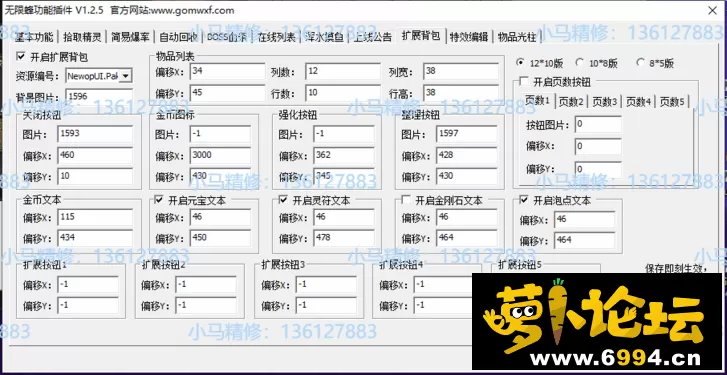The width and height of the screenshot is (727, 375).
Task: Click 金币文本 偏移Y field showing 434
Action: click(95, 238)
